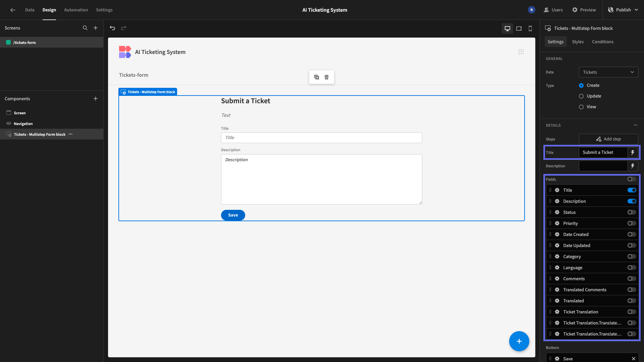The width and height of the screenshot is (644, 362).
Task: Add a new screen with plus icon
Action: pyautogui.click(x=96, y=28)
